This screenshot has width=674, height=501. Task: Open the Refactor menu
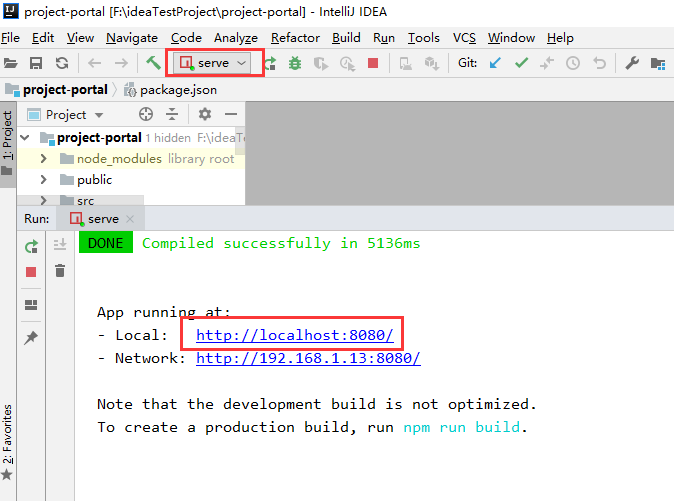click(295, 38)
